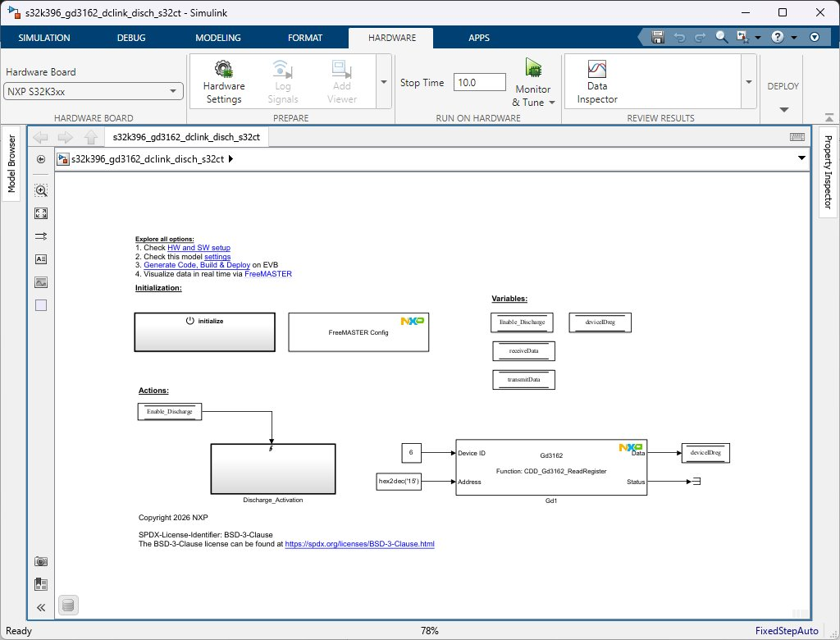Select the s32k396_gd3162_dclink_disch_s32ct model tab
Screen dimensions: 840x640
pyautogui.click(x=186, y=137)
